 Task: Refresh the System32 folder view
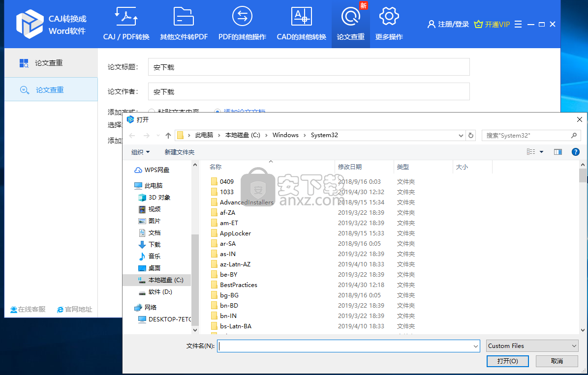click(470, 136)
